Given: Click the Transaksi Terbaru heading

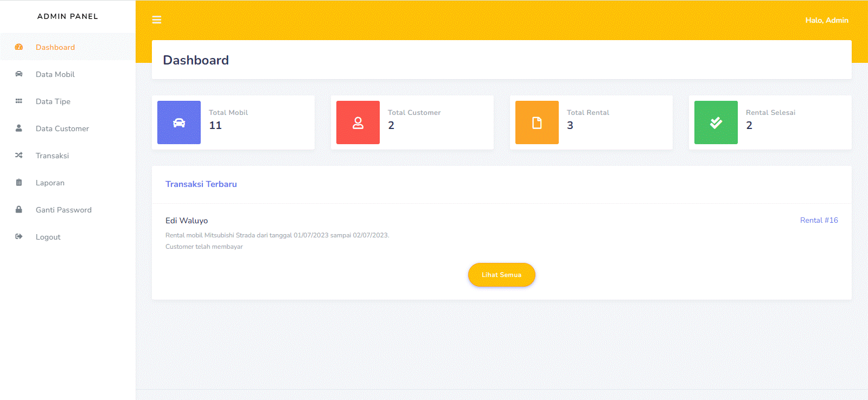Looking at the screenshot, I should [x=201, y=184].
